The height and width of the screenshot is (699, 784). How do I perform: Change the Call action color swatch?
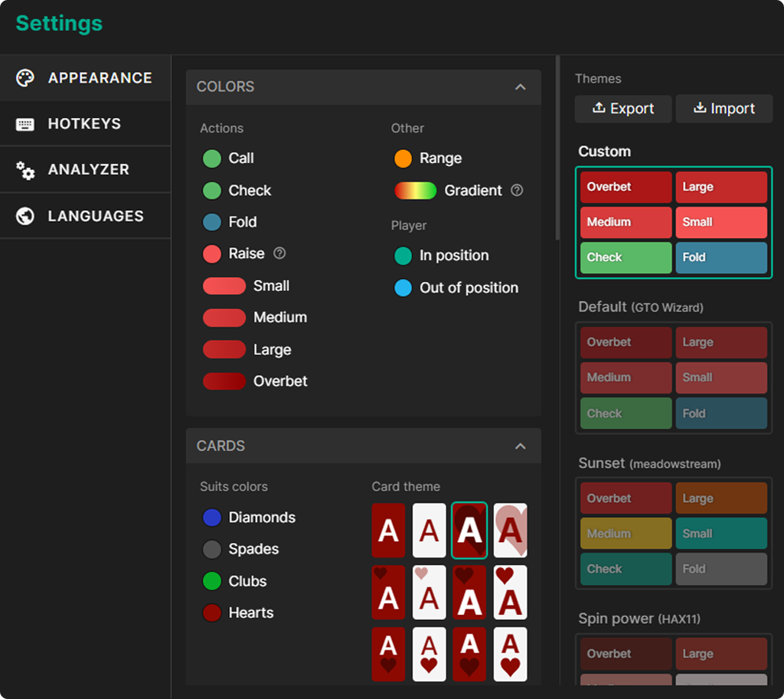coord(212,158)
